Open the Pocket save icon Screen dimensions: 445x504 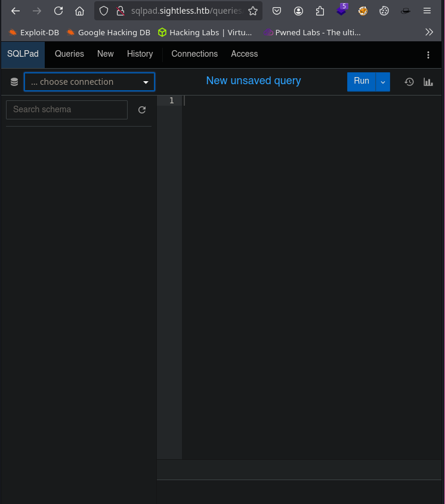[277, 11]
